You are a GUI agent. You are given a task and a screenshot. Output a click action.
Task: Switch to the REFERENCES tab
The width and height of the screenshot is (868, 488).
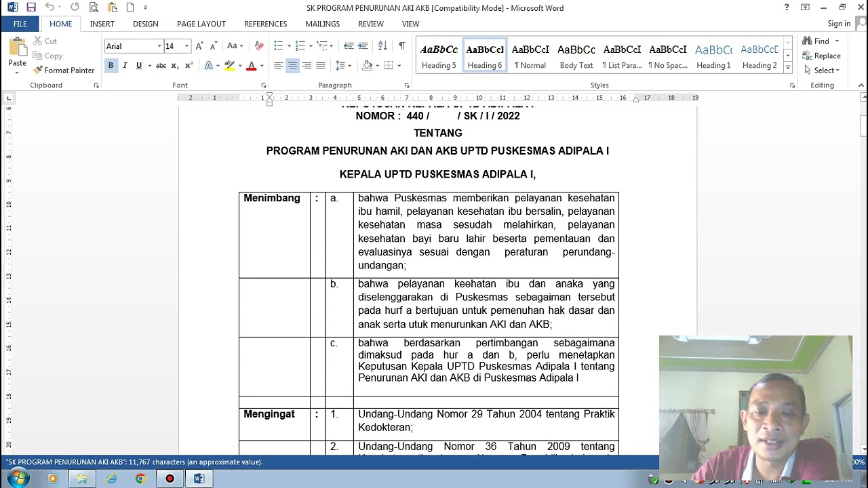coord(265,24)
